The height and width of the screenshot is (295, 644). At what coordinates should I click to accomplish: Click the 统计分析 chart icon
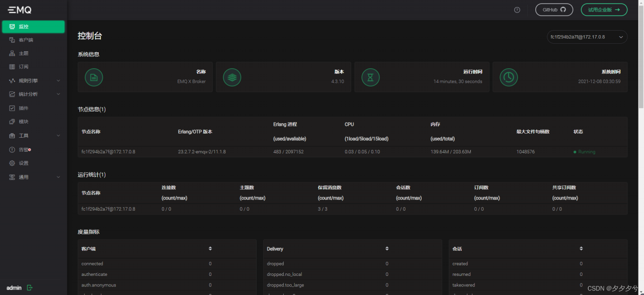click(x=12, y=94)
